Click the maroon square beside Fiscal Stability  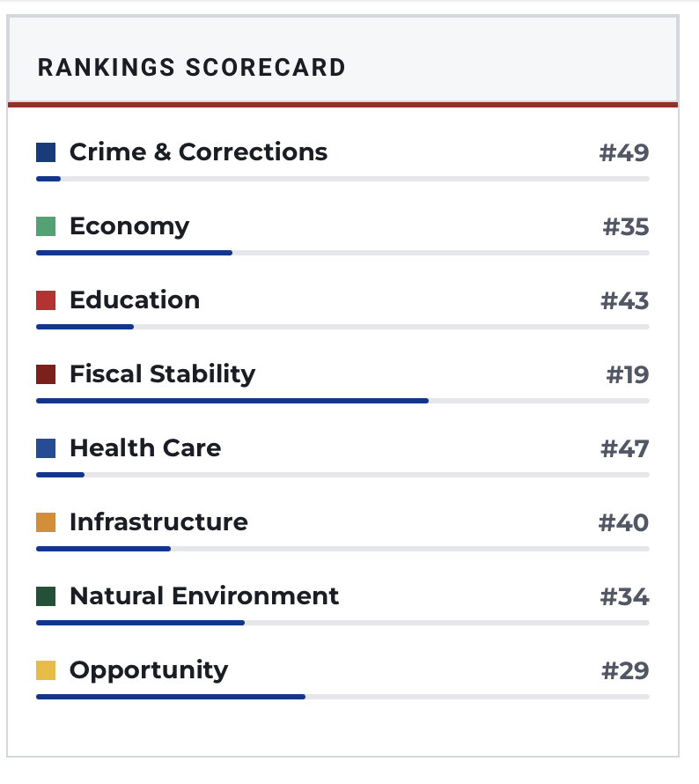46,374
